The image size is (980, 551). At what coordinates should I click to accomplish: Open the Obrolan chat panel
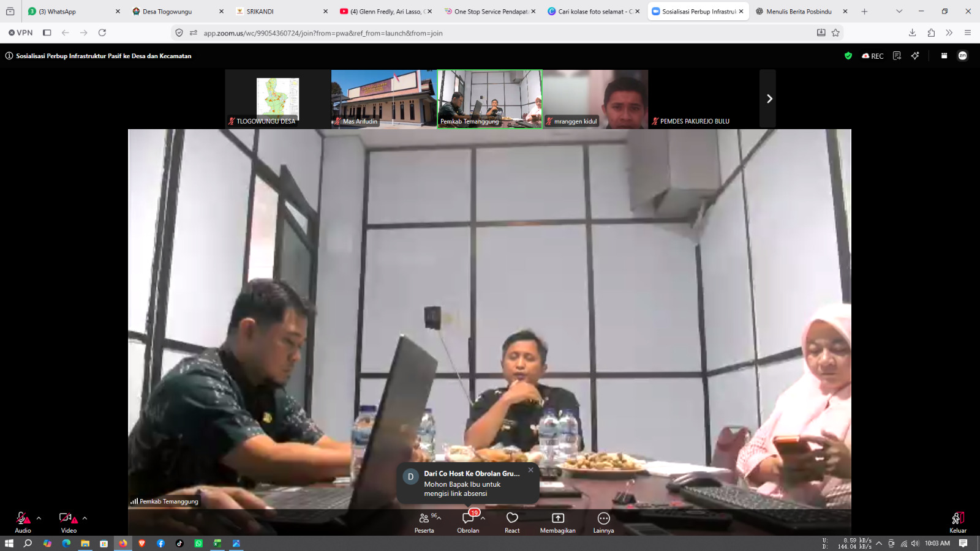[467, 522]
